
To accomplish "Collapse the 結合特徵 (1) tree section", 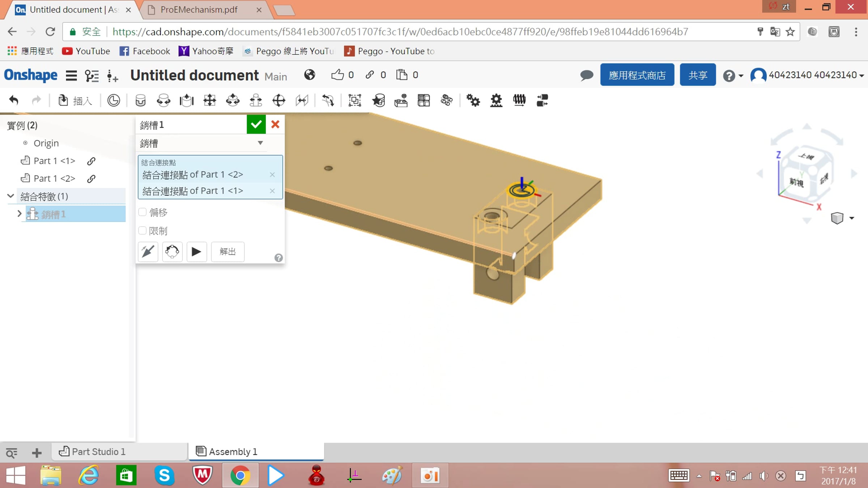I will 11,196.
